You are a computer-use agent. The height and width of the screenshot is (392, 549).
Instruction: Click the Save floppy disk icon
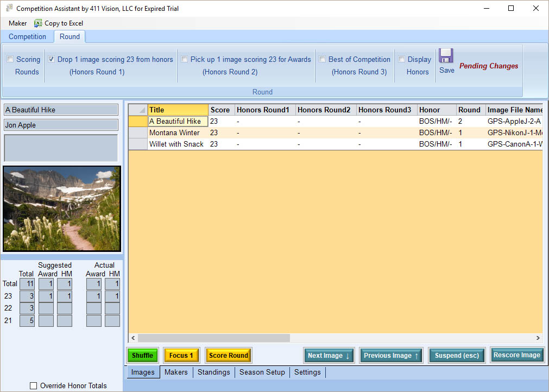446,55
